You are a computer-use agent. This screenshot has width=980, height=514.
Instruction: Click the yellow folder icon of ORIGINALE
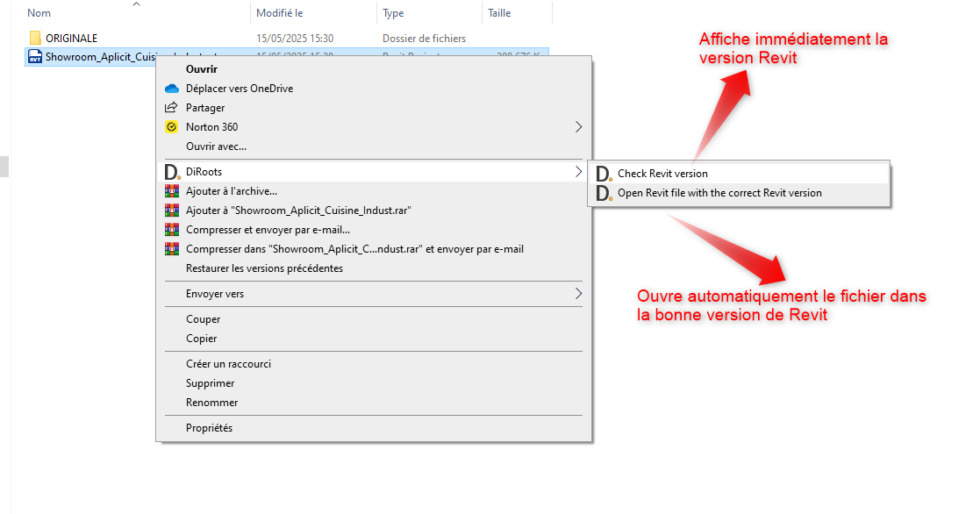35,37
